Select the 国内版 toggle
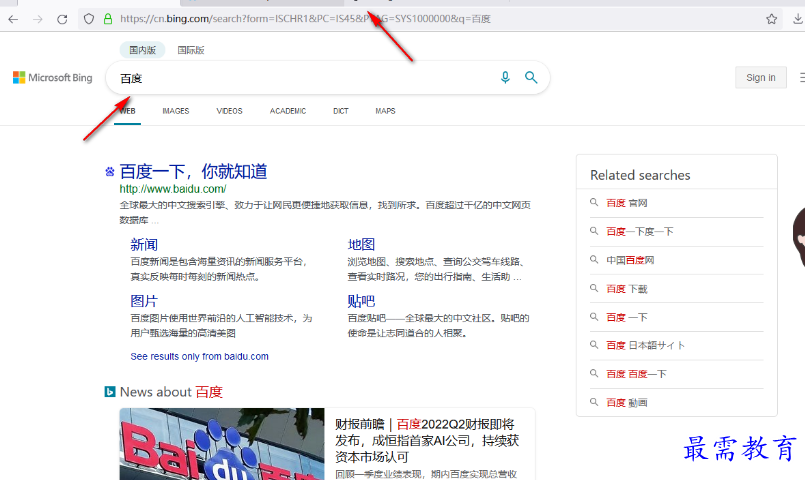The height and width of the screenshot is (480, 805). (142, 50)
